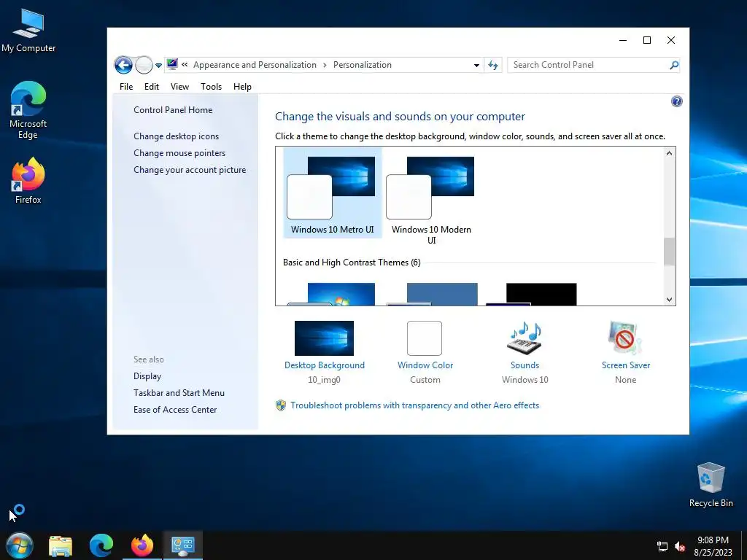Open the Help menu

click(x=242, y=87)
